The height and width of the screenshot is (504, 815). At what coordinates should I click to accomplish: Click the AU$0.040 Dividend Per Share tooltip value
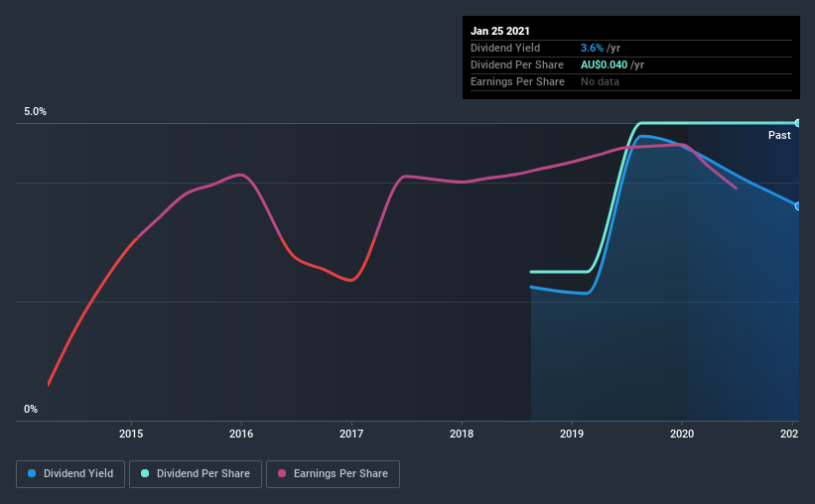[x=604, y=64]
